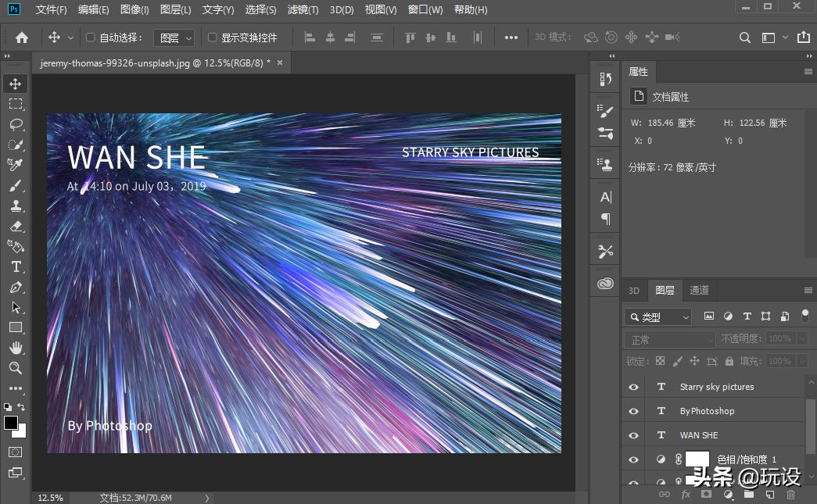This screenshot has width=817, height=504.
Task: Click the foreground color swatch
Action: (11, 423)
